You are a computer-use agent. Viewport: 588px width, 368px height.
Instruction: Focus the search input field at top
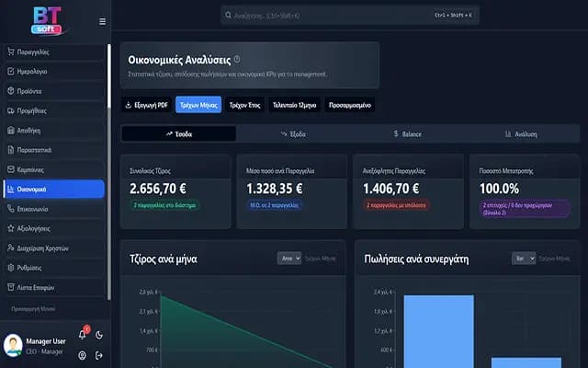click(x=349, y=16)
